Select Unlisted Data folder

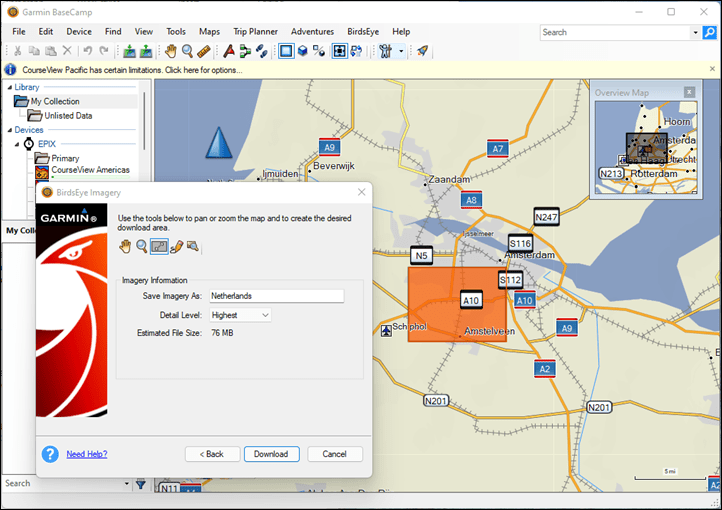68,116
